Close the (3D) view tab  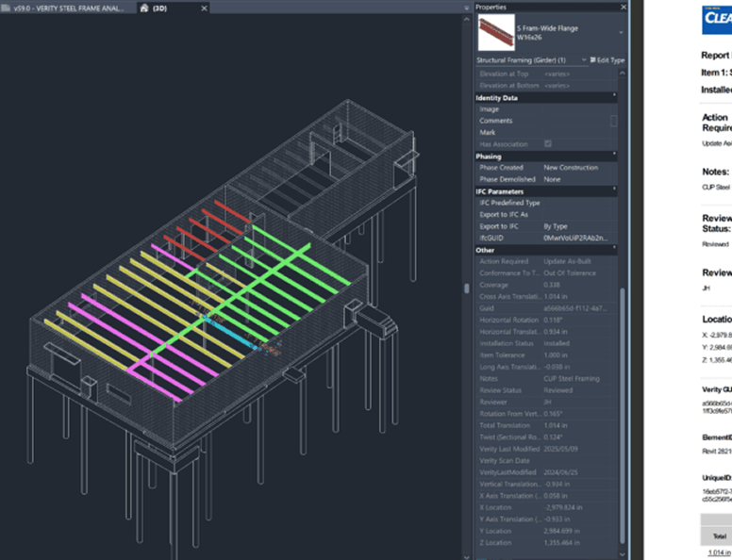point(204,8)
